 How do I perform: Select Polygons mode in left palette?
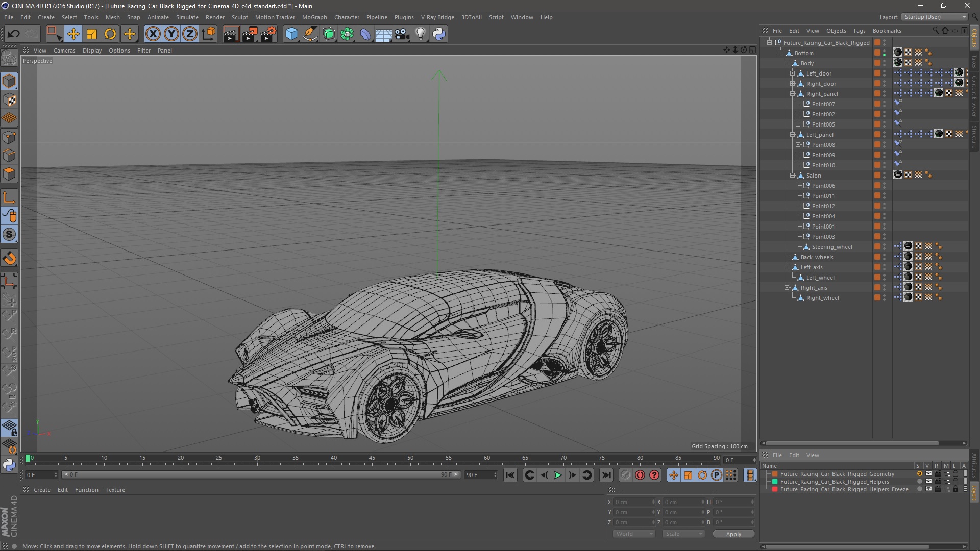9,174
